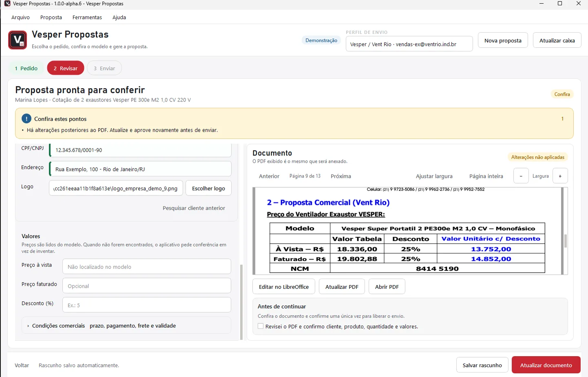
Task: Open the Perfil de envio dropdown
Action: tap(409, 44)
